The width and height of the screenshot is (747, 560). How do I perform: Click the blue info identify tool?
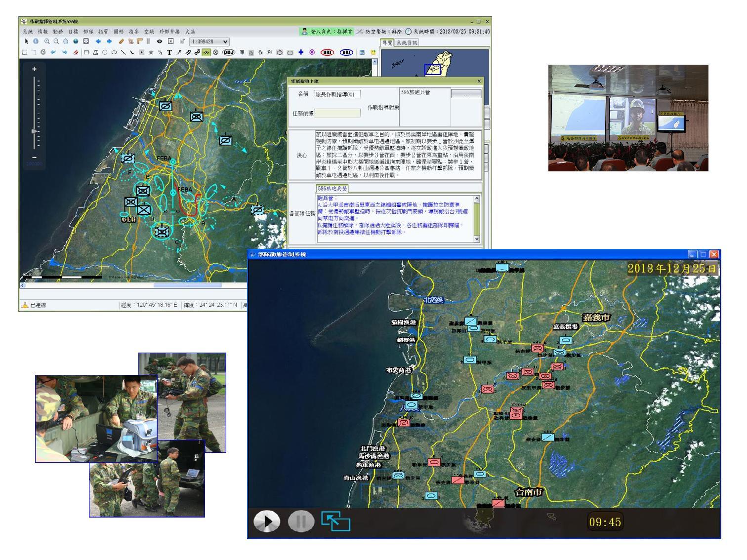36,41
